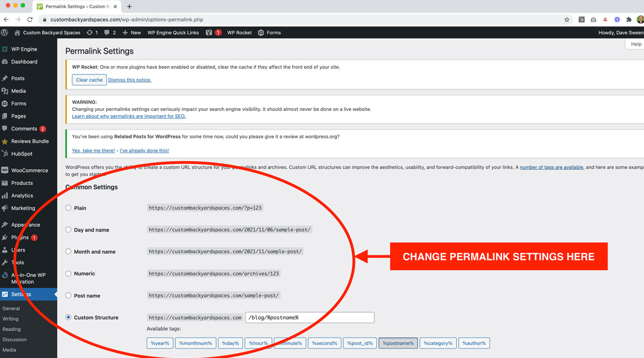Open the updates icon in admin bar
This screenshot has height=358, width=644.
[92, 33]
